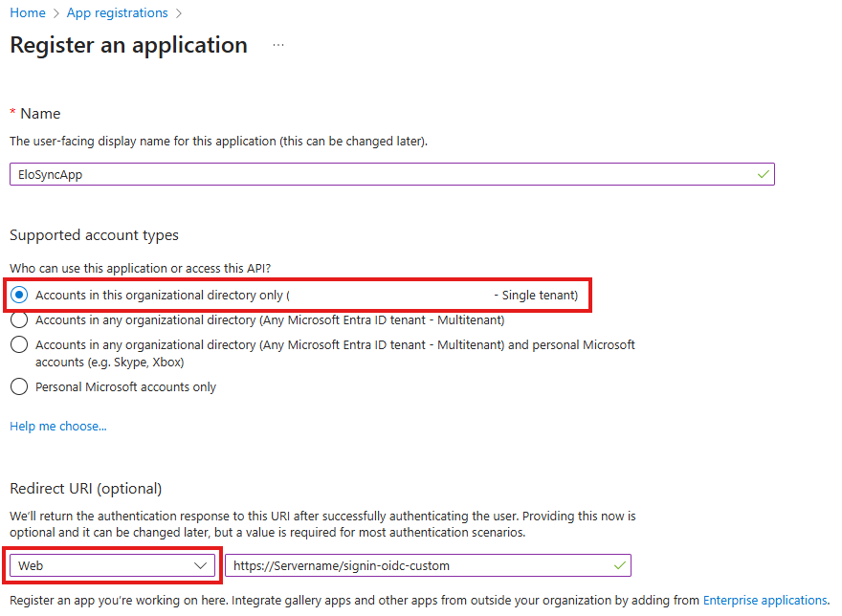Click the green checkmark beside the Redirect URI

[617, 565]
